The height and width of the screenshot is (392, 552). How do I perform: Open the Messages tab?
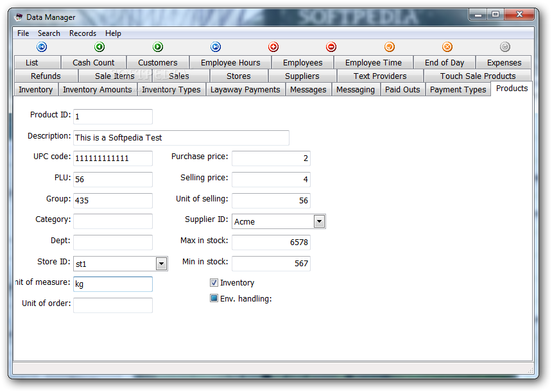point(308,89)
